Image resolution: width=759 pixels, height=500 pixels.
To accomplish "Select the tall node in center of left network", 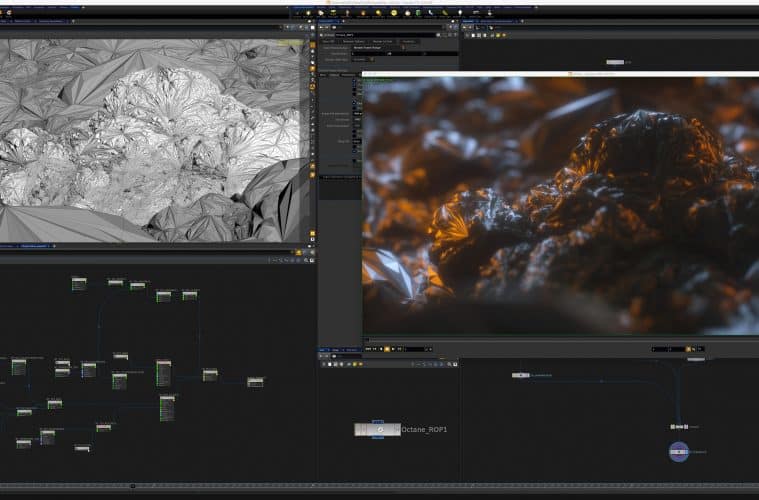I will click(x=164, y=373).
